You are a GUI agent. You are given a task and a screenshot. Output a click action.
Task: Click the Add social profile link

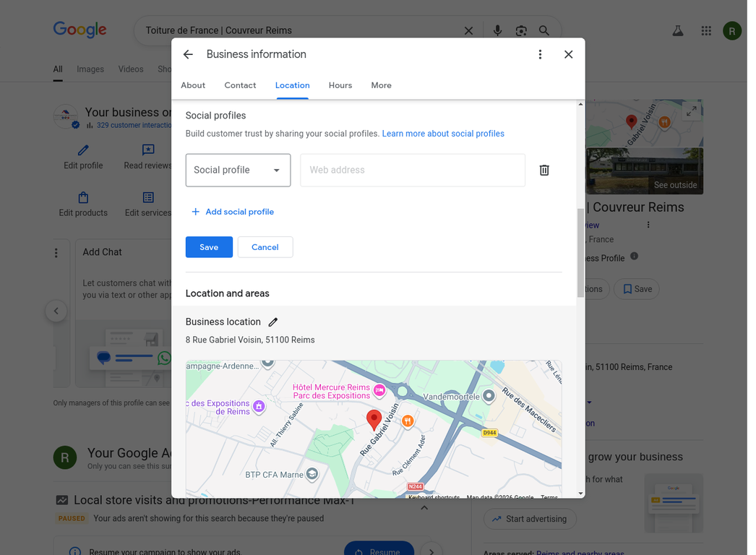(x=233, y=211)
